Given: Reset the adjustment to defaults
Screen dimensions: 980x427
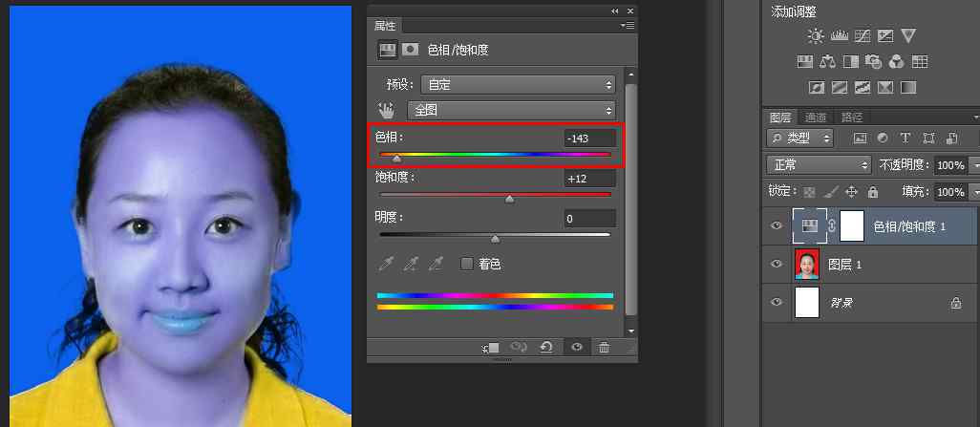Looking at the screenshot, I should point(546,347).
